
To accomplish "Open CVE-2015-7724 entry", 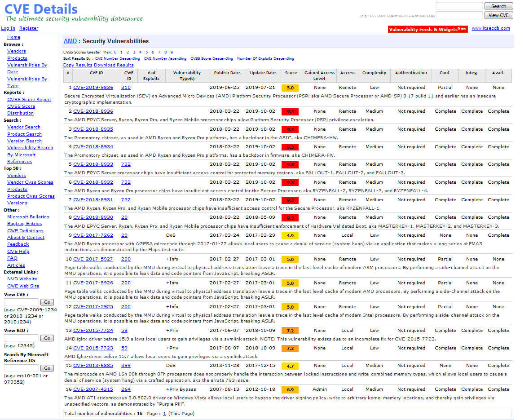I will coord(93,331).
